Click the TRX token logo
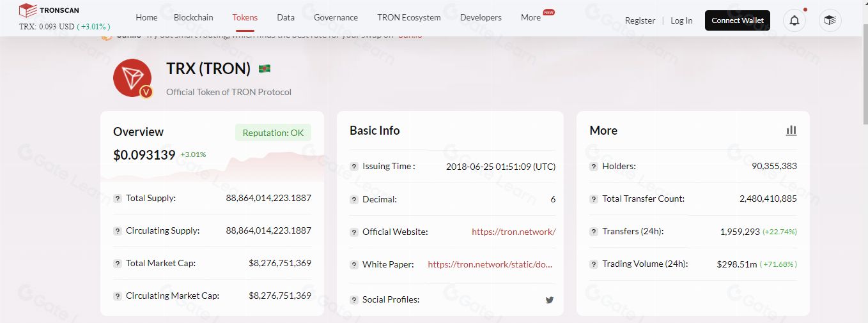This screenshot has height=323, width=868. [x=132, y=78]
